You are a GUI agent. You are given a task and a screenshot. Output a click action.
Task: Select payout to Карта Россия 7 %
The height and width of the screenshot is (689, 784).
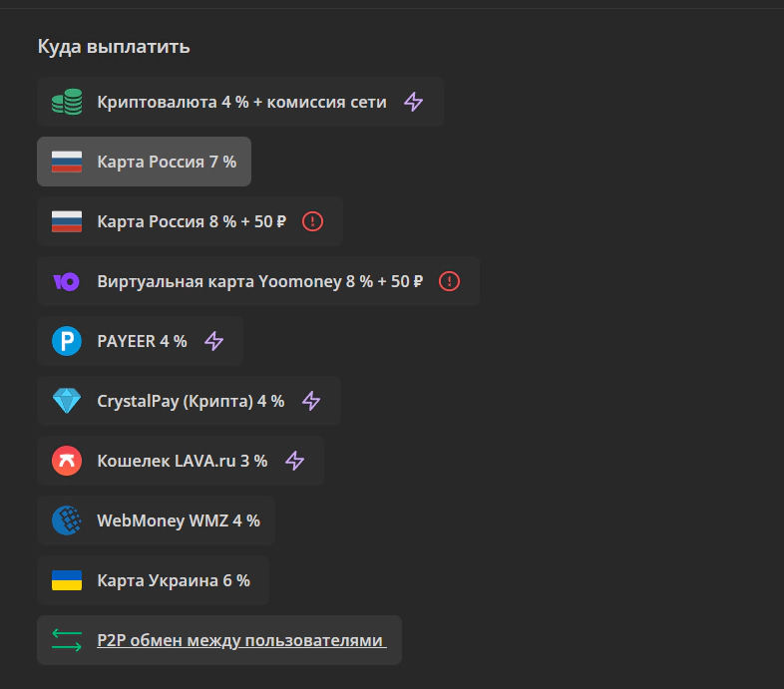tap(167, 162)
